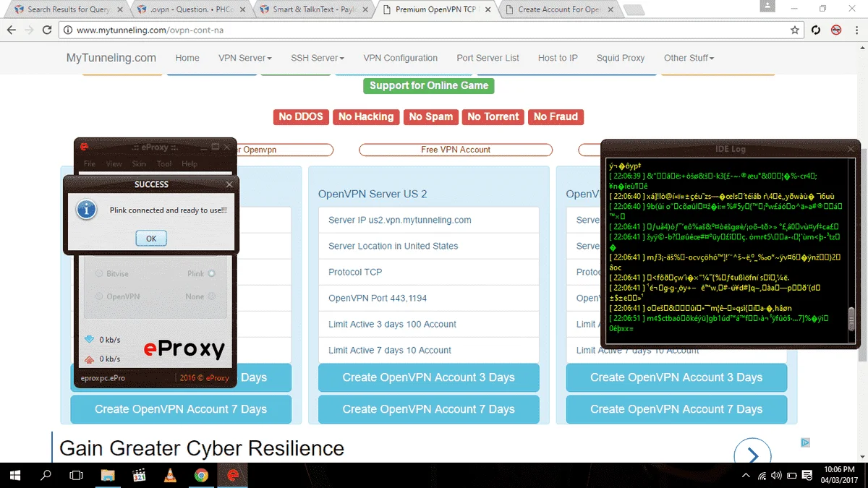Open the Skin menu in eProxy
Screen dimensions: 868x488
pyautogui.click(x=139, y=164)
